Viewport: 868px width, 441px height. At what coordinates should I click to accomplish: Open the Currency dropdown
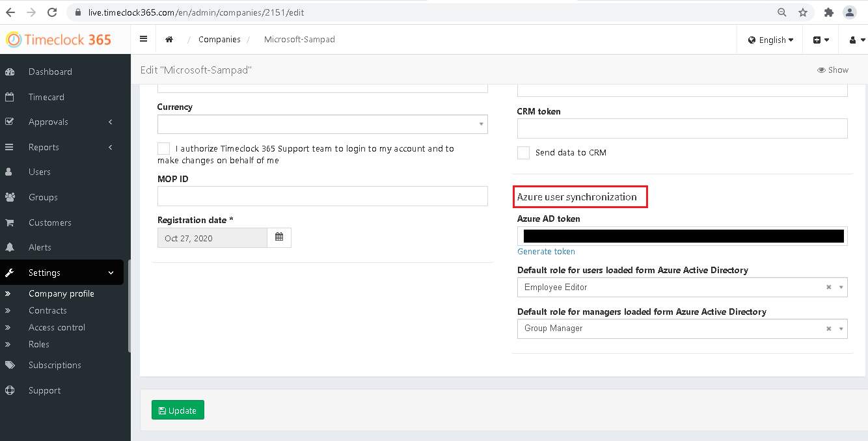point(322,124)
